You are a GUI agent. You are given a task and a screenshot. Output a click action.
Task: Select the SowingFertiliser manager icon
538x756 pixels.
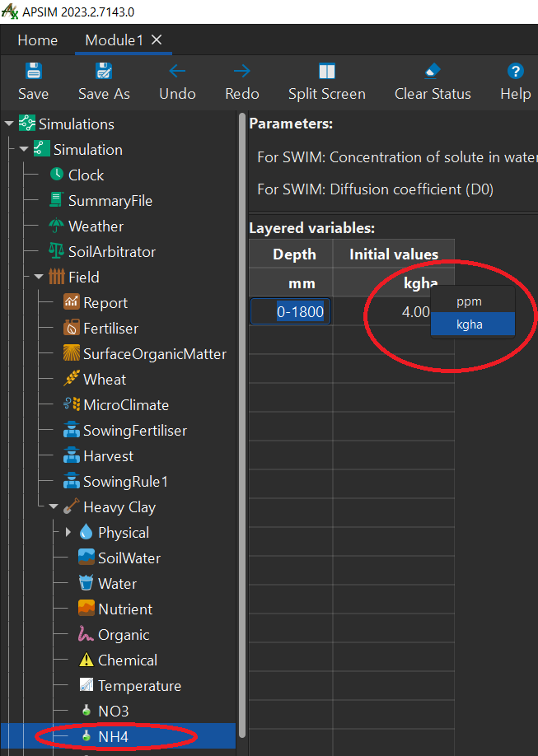click(72, 430)
